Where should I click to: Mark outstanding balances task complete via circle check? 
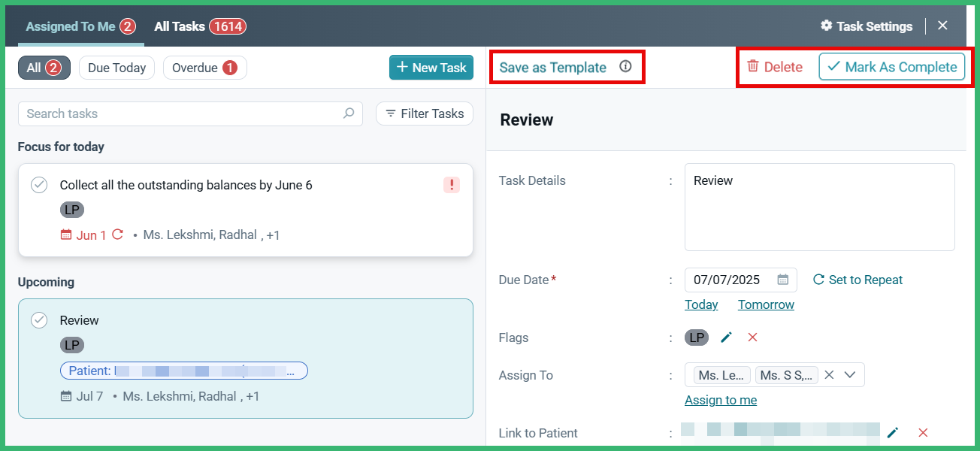click(x=39, y=185)
